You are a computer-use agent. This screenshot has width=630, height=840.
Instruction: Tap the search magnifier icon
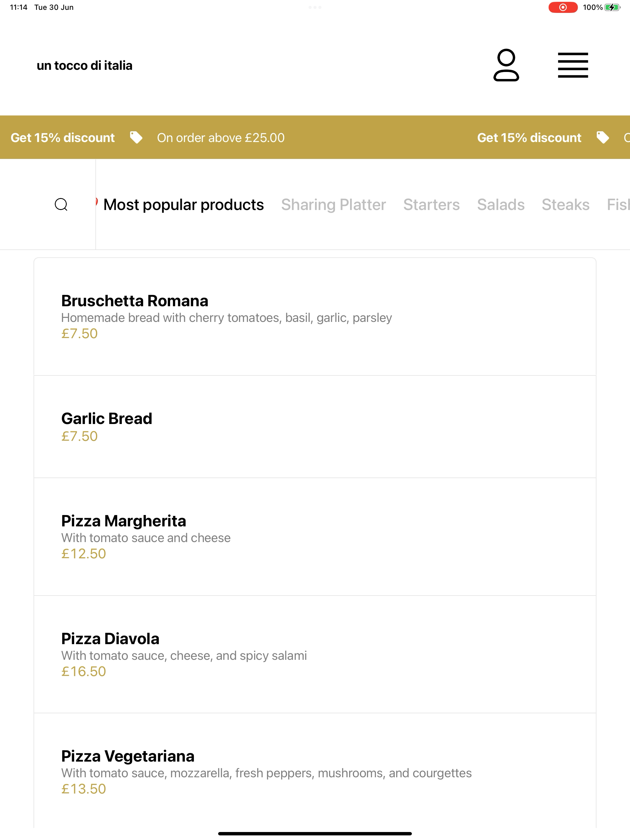click(x=61, y=204)
